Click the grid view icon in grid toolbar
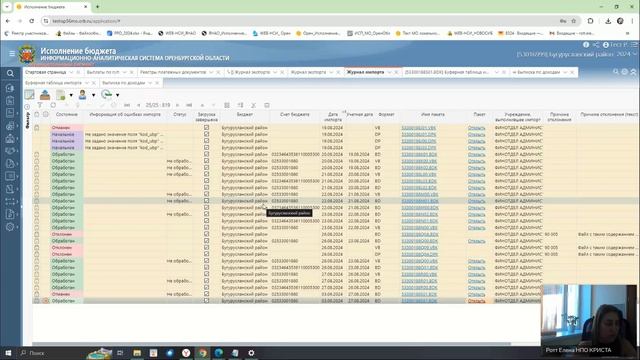This screenshot has height=360, width=640. tap(227, 105)
